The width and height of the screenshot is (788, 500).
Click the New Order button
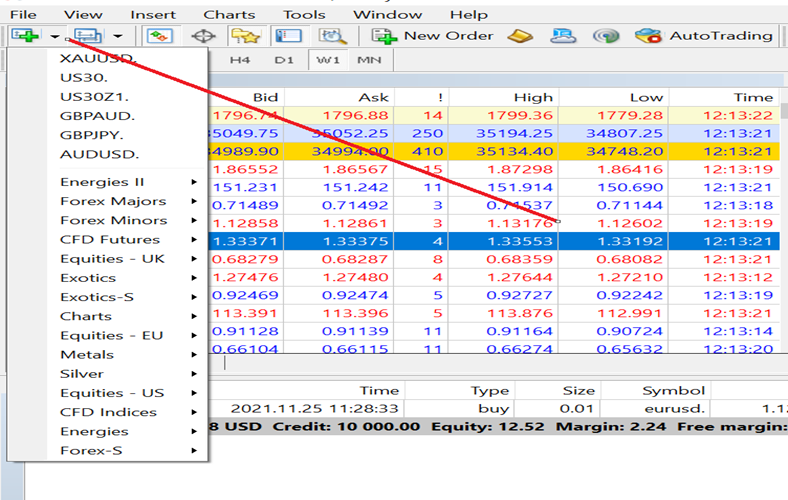pos(432,36)
